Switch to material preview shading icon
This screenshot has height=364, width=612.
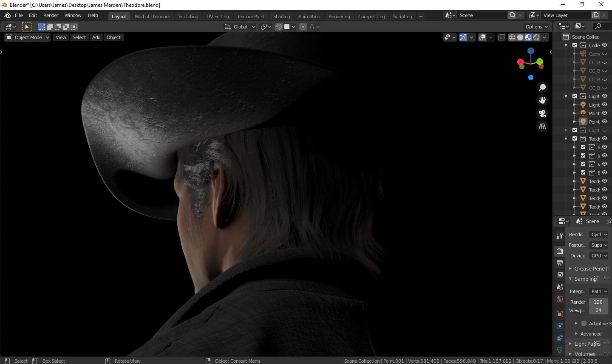(x=528, y=37)
